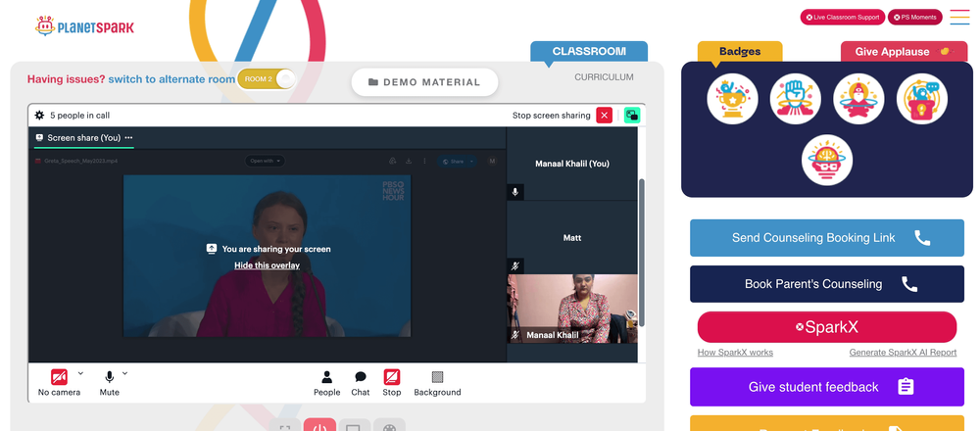This screenshot has width=980, height=431.
Task: Click the color palette icon below call
Action: tap(389, 427)
